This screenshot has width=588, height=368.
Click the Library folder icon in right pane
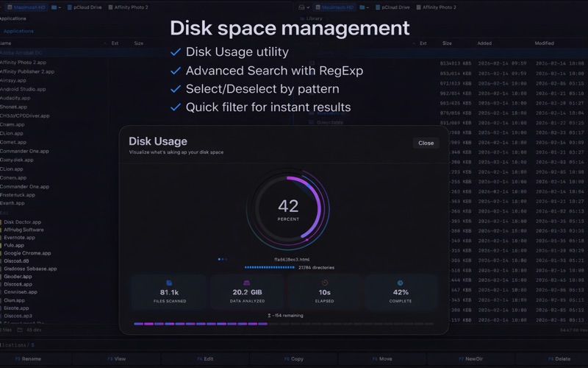(302, 18)
